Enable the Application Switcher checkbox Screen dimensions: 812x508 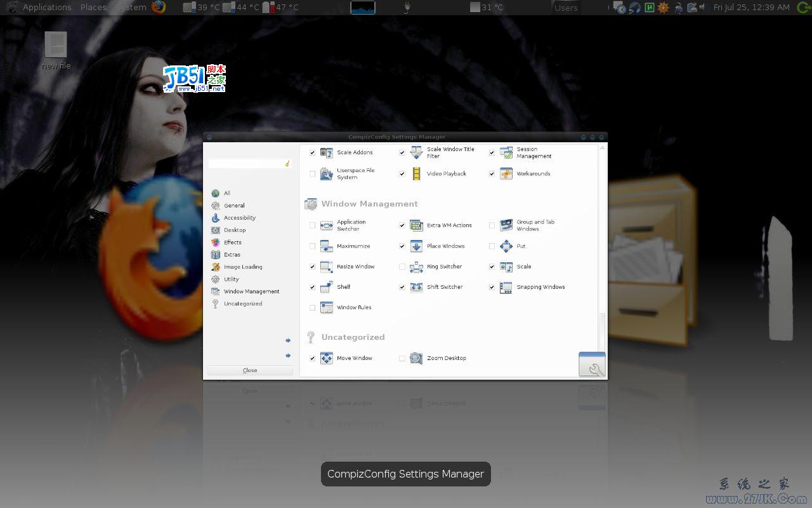312,225
